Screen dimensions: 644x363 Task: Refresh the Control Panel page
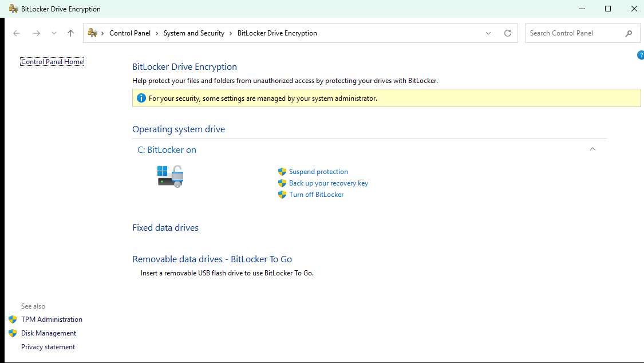click(x=508, y=33)
